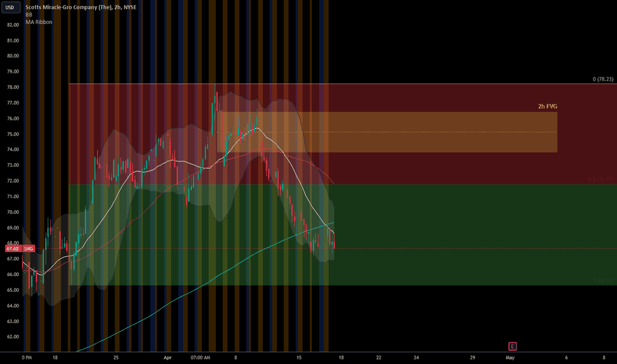Open the earnings 'E' marker icon
Screen dimensions: 617x364
[512, 346]
